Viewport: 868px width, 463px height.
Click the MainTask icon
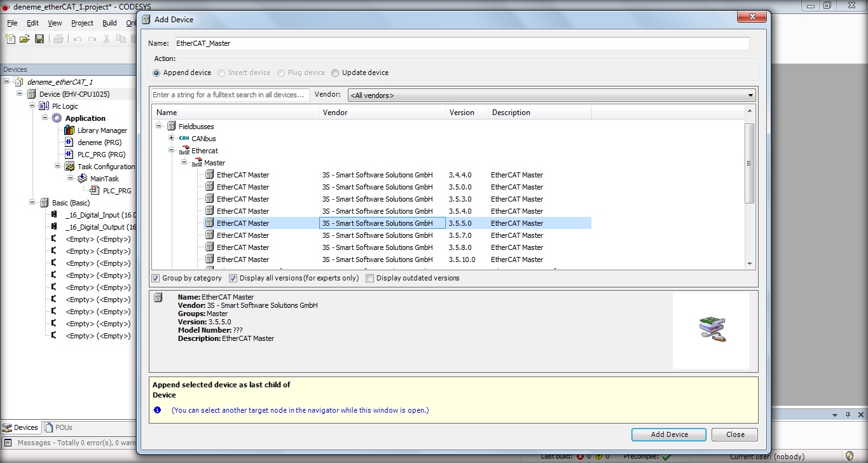[82, 179]
